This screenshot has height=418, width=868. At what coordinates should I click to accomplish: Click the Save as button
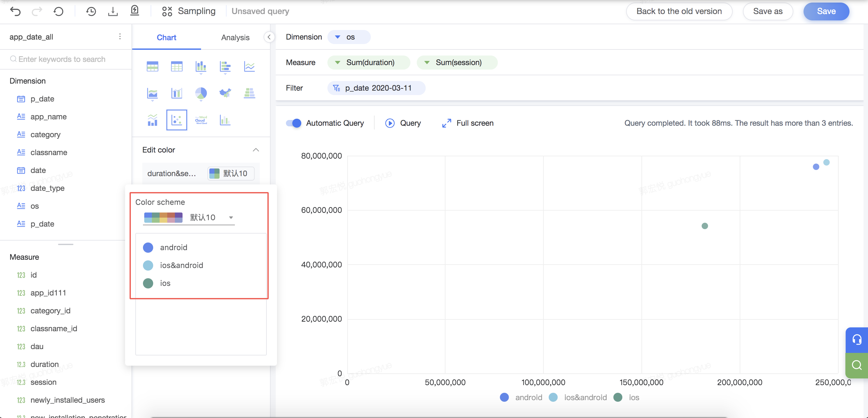tap(767, 11)
